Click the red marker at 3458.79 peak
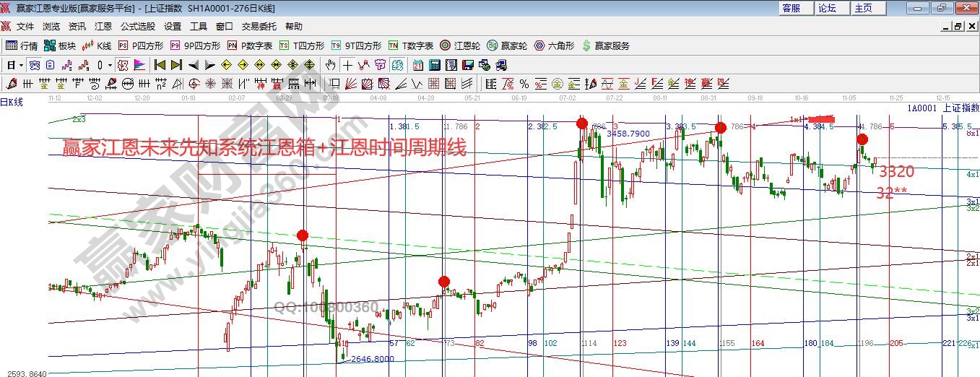The width and height of the screenshot is (980, 377). coord(582,123)
